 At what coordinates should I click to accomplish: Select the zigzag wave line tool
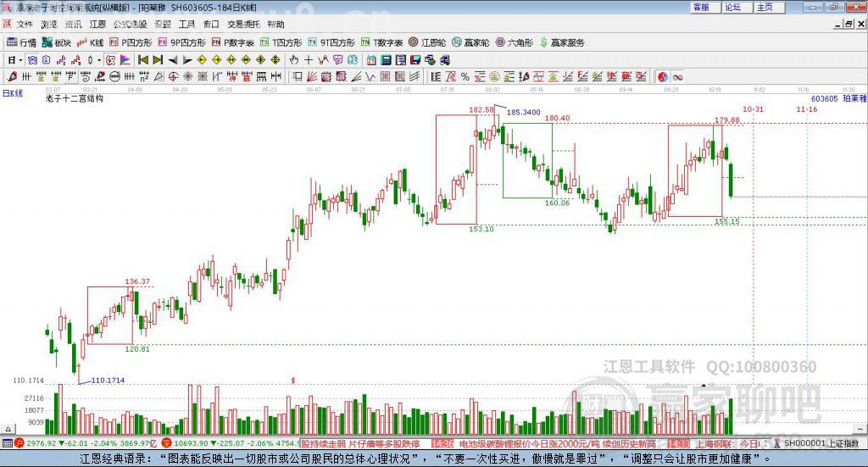pyautogui.click(x=370, y=77)
